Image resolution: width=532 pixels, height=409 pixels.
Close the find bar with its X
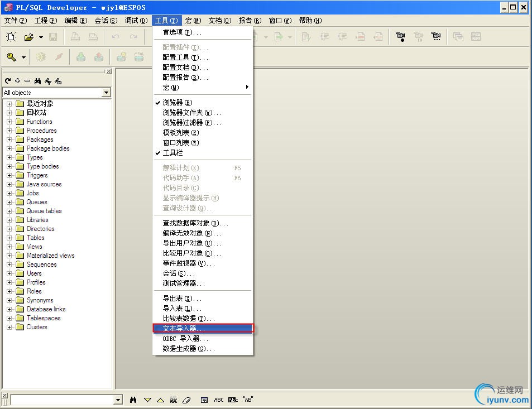point(5,395)
